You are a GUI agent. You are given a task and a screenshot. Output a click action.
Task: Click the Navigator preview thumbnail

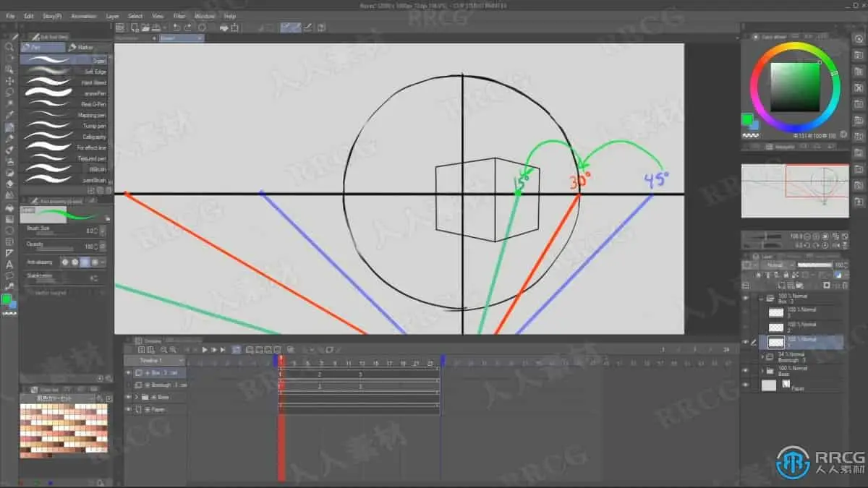point(794,189)
